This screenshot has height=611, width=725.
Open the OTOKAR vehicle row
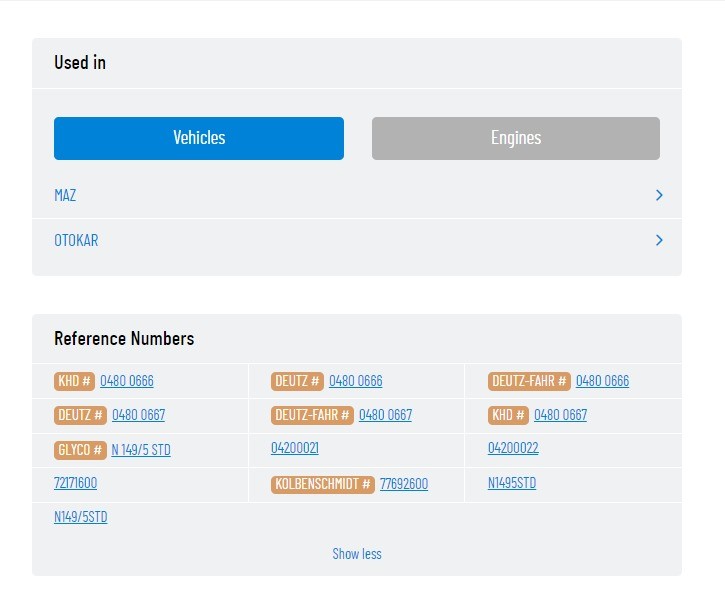[356, 241]
